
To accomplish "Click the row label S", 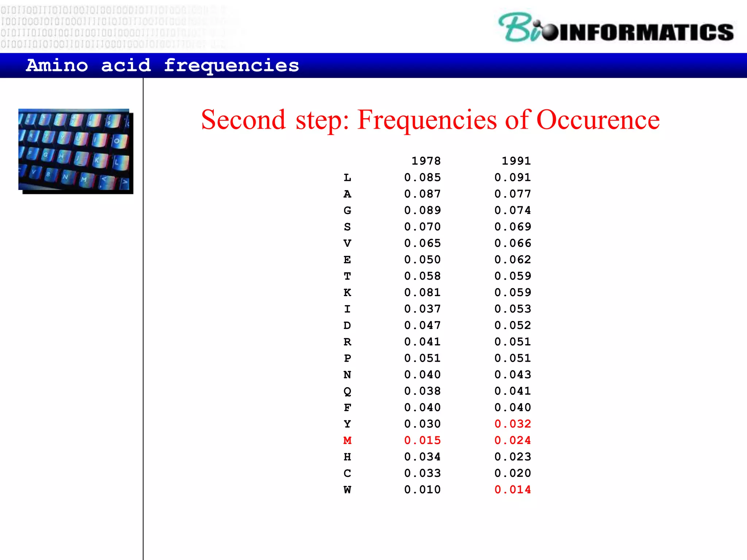I will click(347, 227).
